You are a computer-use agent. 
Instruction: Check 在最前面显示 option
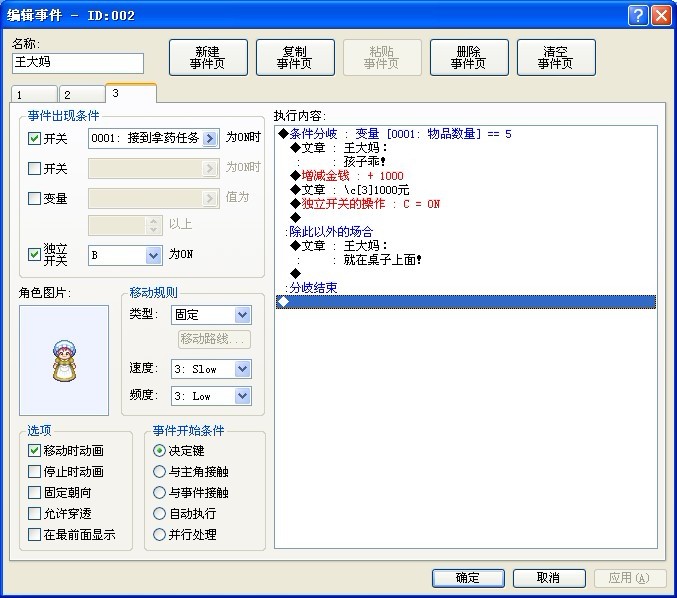pos(34,535)
